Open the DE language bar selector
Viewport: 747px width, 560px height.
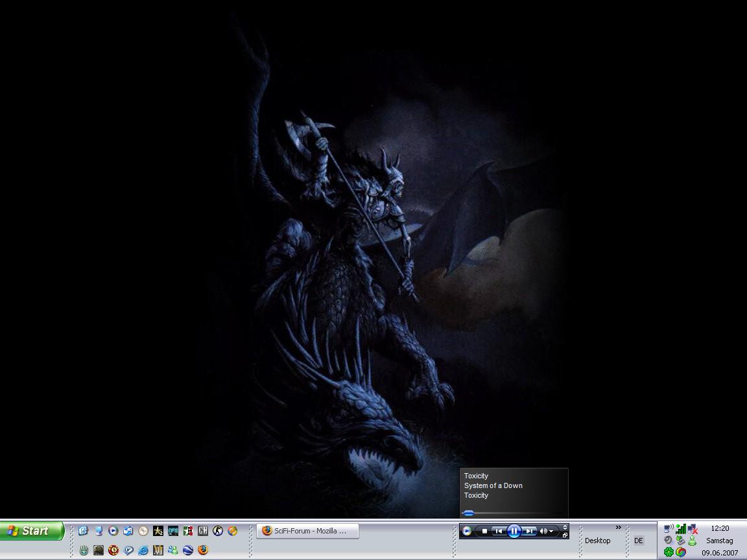639,541
